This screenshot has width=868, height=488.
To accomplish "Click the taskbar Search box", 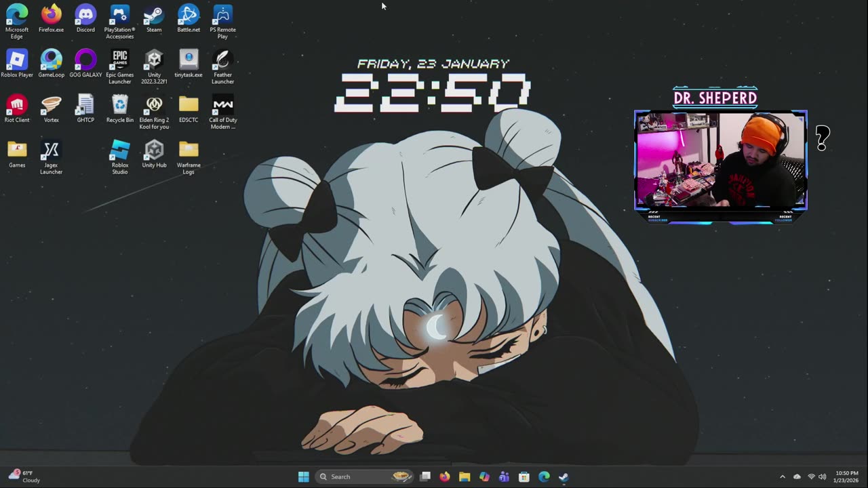I will pos(365,476).
